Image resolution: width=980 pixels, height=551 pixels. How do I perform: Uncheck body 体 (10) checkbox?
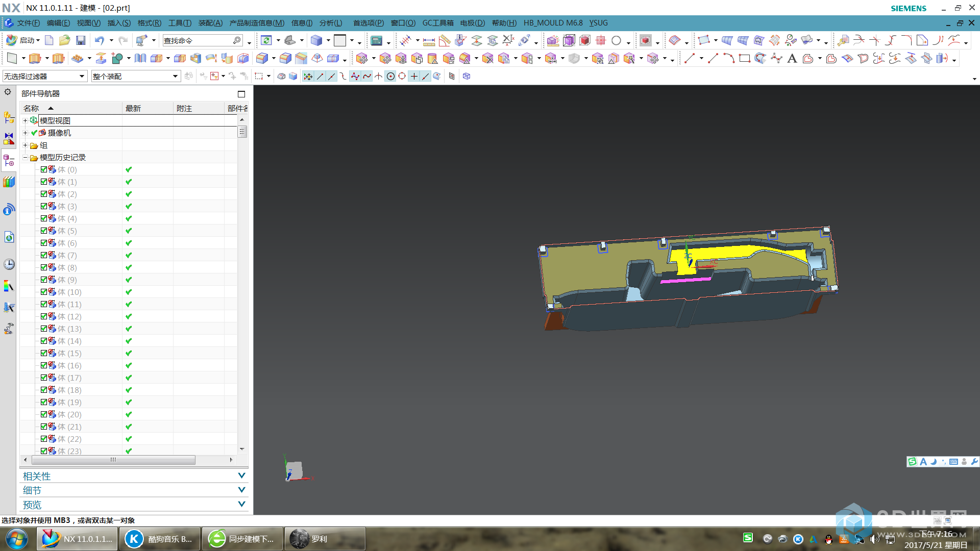44,292
